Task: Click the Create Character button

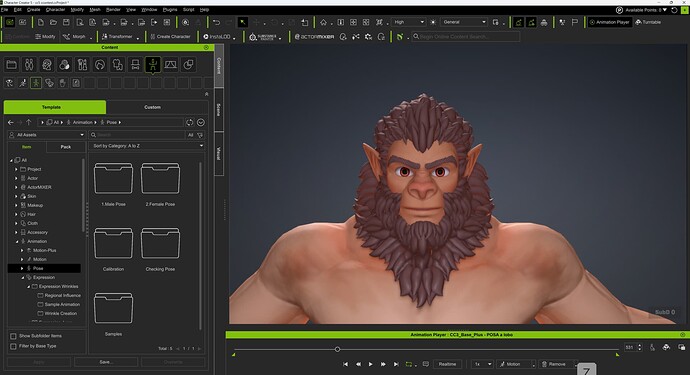Action: 170,37
